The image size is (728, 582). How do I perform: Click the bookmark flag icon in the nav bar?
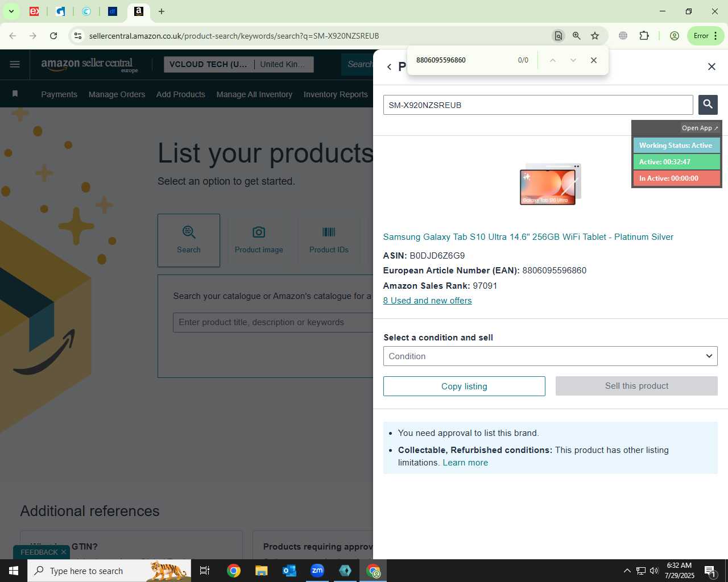(15, 94)
